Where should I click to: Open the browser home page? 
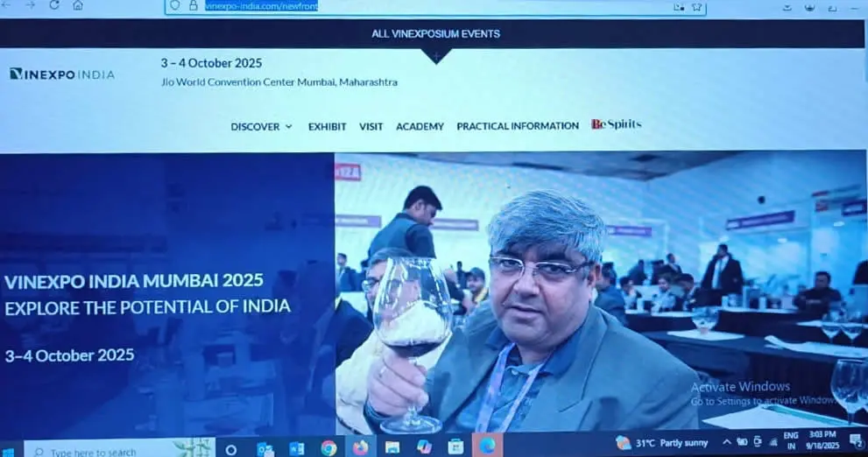(x=78, y=5)
